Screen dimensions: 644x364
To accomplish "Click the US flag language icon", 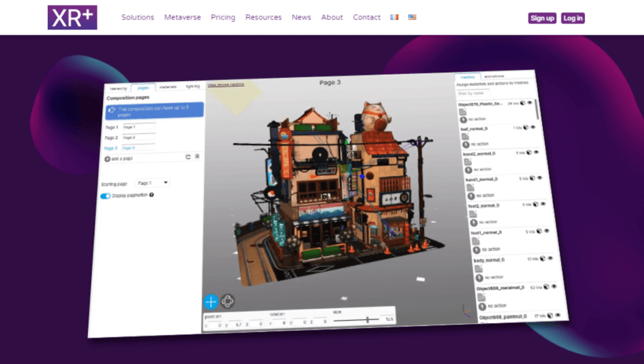I will coord(412,17).
